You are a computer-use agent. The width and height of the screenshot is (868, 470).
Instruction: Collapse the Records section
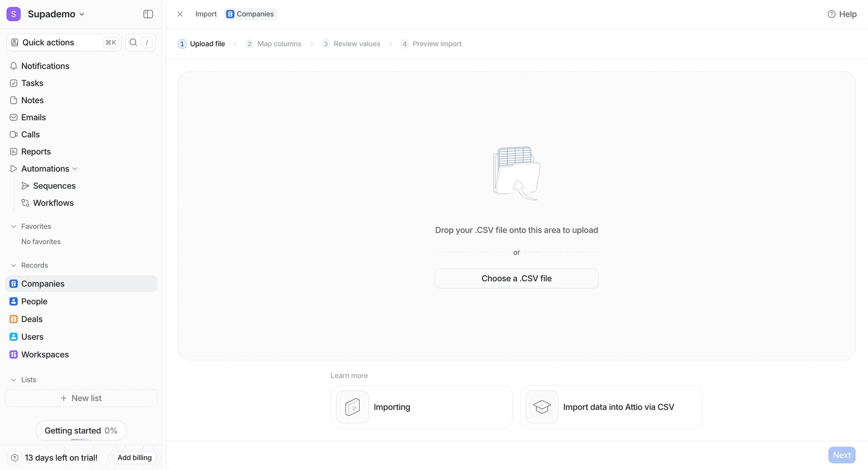14,265
